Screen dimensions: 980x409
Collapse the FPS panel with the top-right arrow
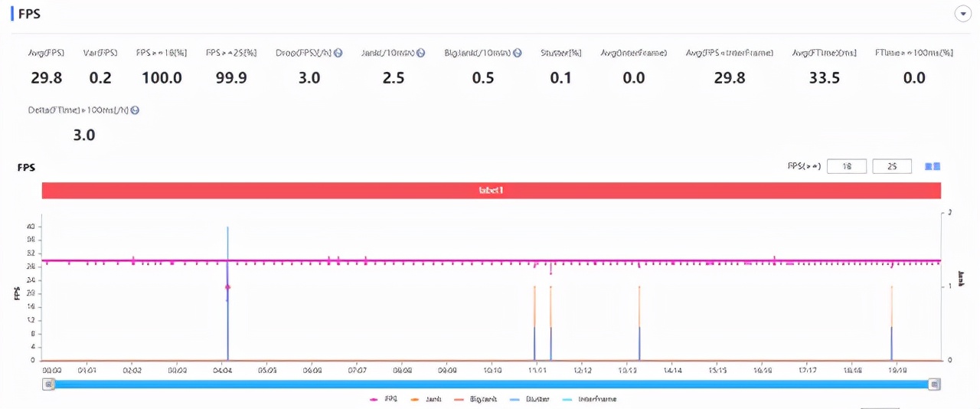(962, 14)
